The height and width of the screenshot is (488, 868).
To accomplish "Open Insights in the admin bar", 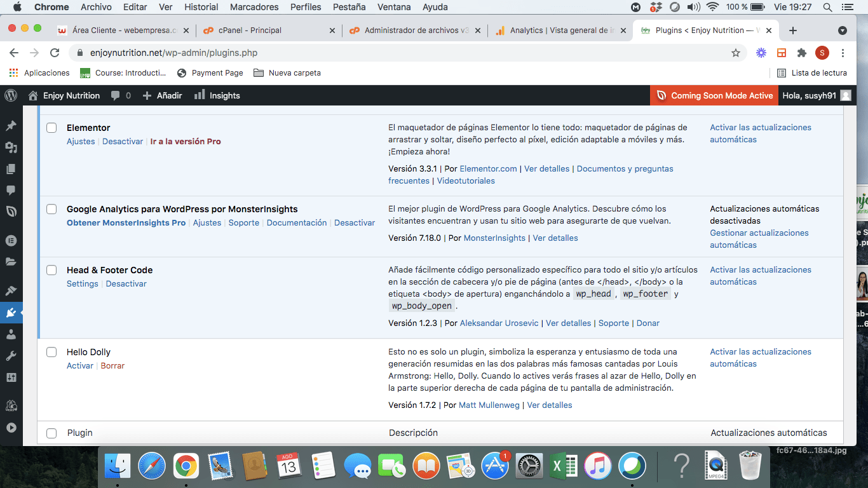I will coord(217,95).
